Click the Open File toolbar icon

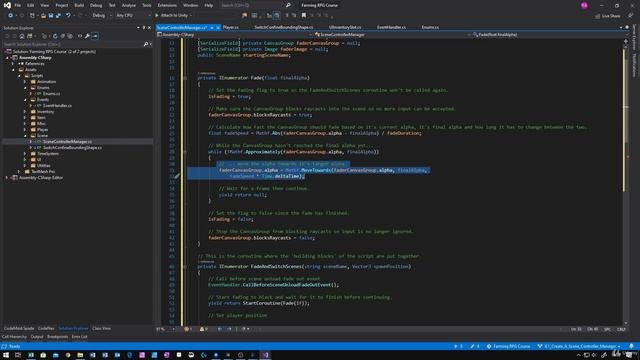click(x=43, y=16)
